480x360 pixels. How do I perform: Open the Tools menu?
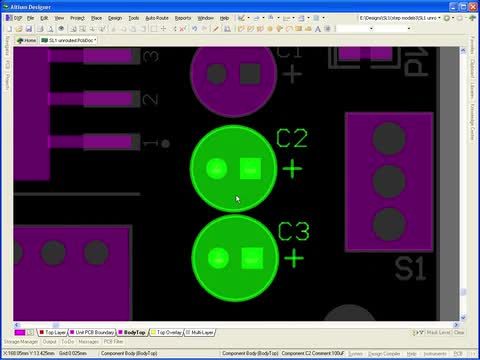134,18
